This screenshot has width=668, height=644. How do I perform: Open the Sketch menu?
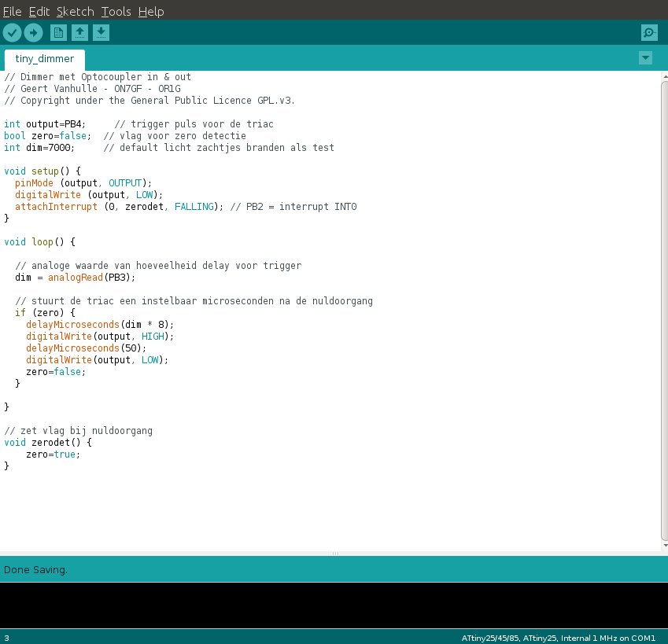(75, 12)
